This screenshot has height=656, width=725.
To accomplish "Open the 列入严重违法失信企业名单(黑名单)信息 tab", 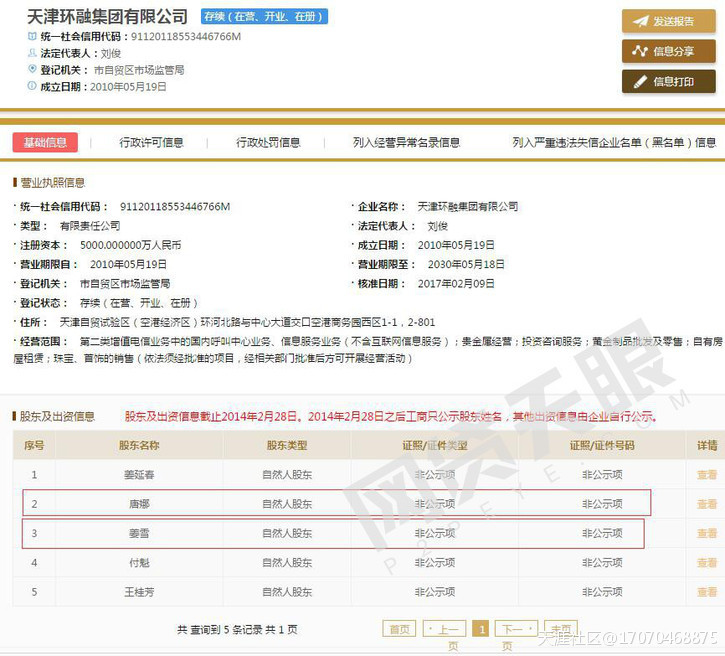I will pos(614,143).
